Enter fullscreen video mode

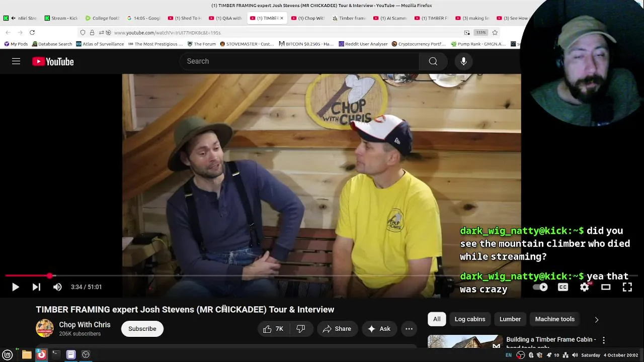(627, 287)
